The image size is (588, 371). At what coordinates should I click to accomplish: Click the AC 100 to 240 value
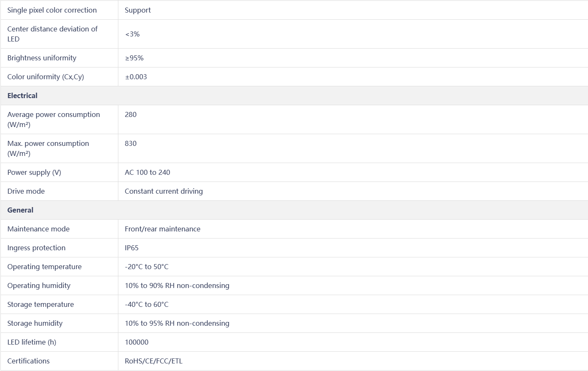[147, 172]
